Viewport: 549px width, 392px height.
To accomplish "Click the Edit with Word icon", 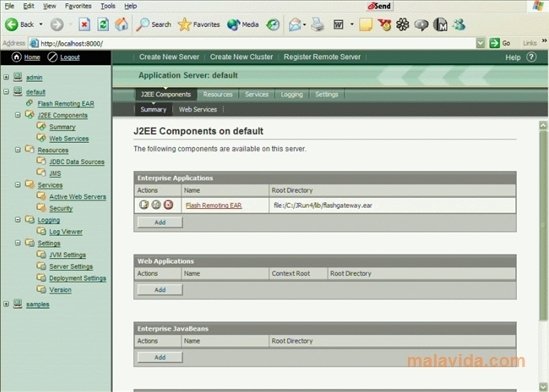I will [x=338, y=24].
